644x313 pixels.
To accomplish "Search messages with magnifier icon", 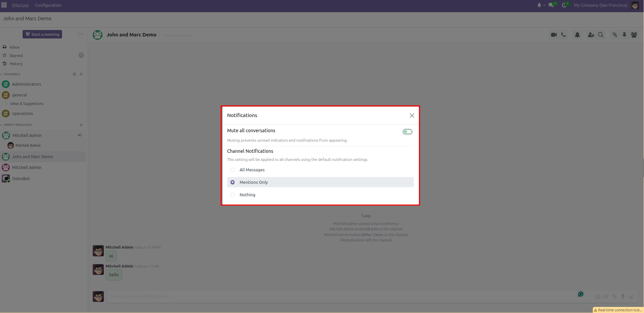I will (x=601, y=35).
